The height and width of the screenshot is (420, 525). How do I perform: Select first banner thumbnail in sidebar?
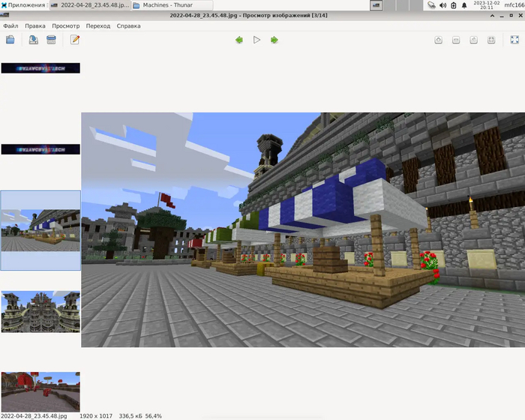(x=40, y=68)
